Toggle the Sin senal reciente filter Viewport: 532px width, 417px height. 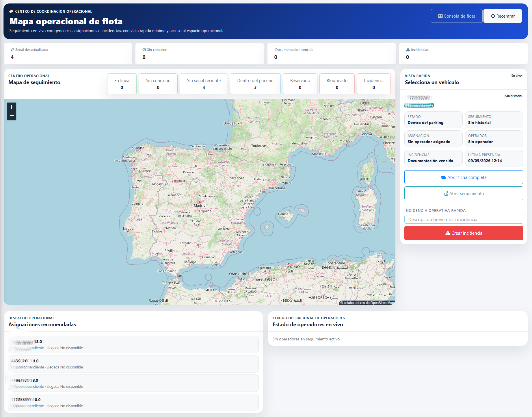pyautogui.click(x=204, y=84)
